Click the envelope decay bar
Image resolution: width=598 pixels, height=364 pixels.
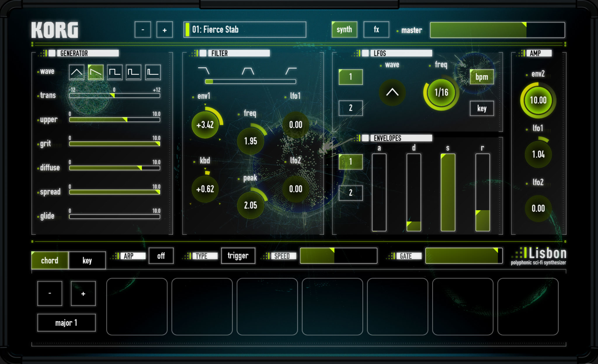[414, 192]
